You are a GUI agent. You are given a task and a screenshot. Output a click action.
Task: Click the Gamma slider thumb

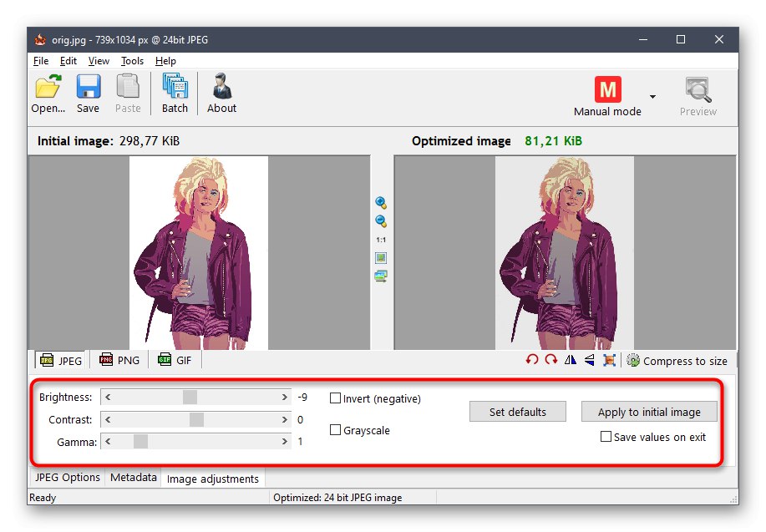tap(140, 442)
